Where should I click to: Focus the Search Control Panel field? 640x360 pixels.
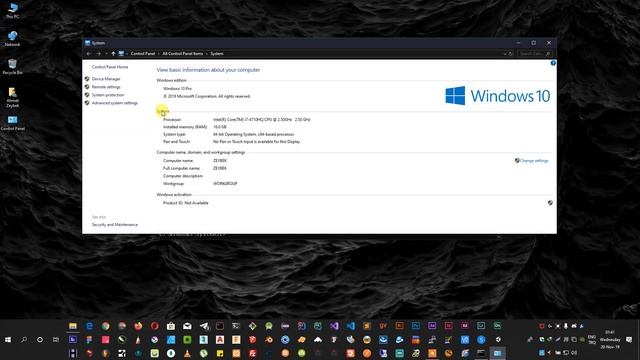[x=535, y=53]
